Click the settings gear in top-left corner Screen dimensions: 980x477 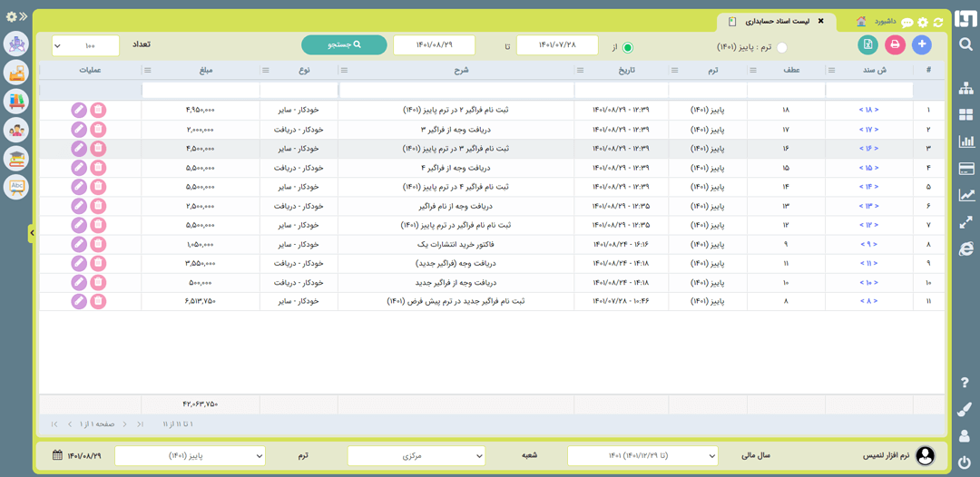click(11, 16)
